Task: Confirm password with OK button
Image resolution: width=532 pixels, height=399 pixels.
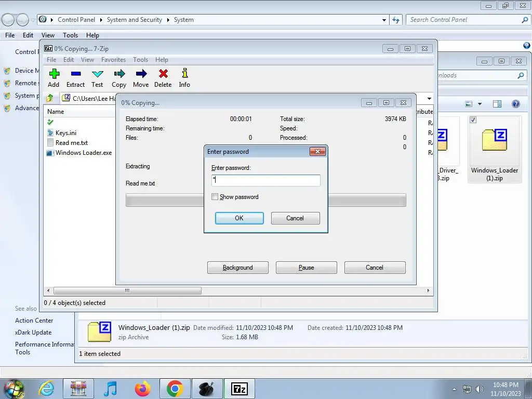Action: point(239,218)
